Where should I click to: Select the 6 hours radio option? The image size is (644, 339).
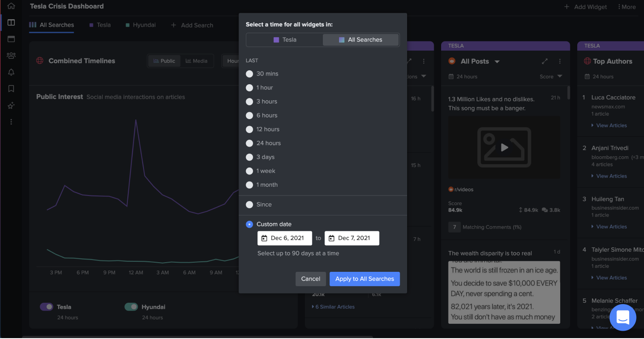250,116
